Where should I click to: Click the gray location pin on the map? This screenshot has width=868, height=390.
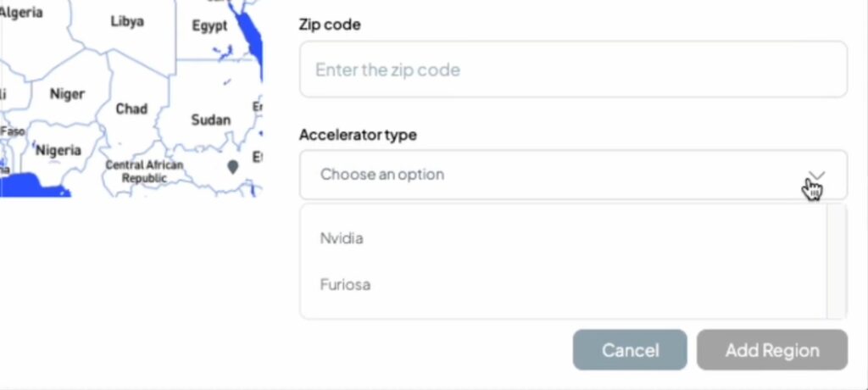coord(233,167)
